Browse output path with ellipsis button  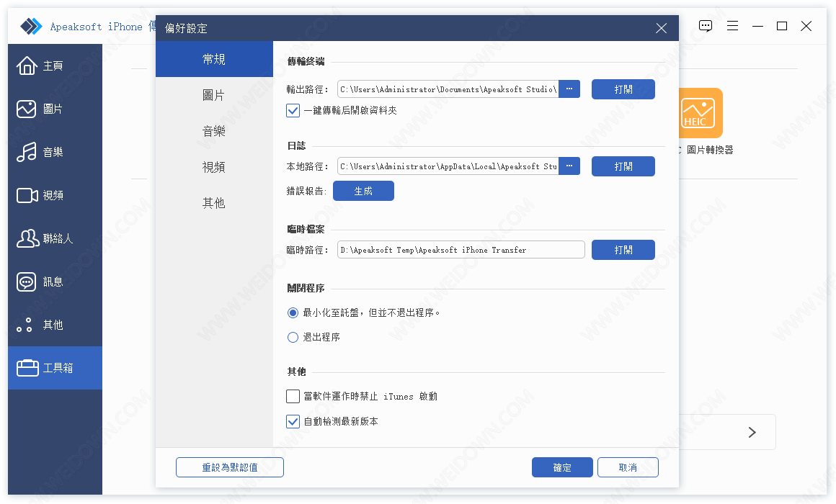[x=569, y=89]
